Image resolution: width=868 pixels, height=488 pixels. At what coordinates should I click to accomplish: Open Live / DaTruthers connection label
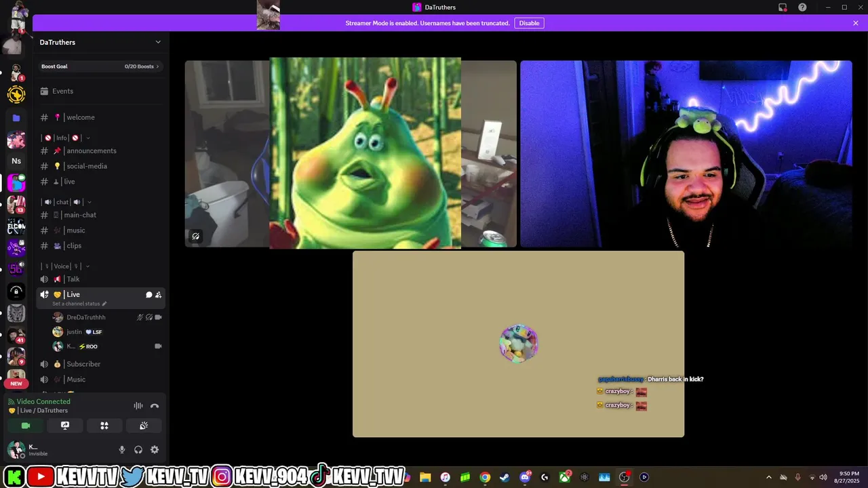(38, 411)
